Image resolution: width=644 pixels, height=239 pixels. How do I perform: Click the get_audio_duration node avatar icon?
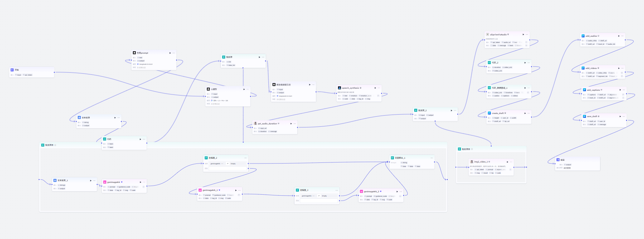pyautogui.click(x=255, y=123)
